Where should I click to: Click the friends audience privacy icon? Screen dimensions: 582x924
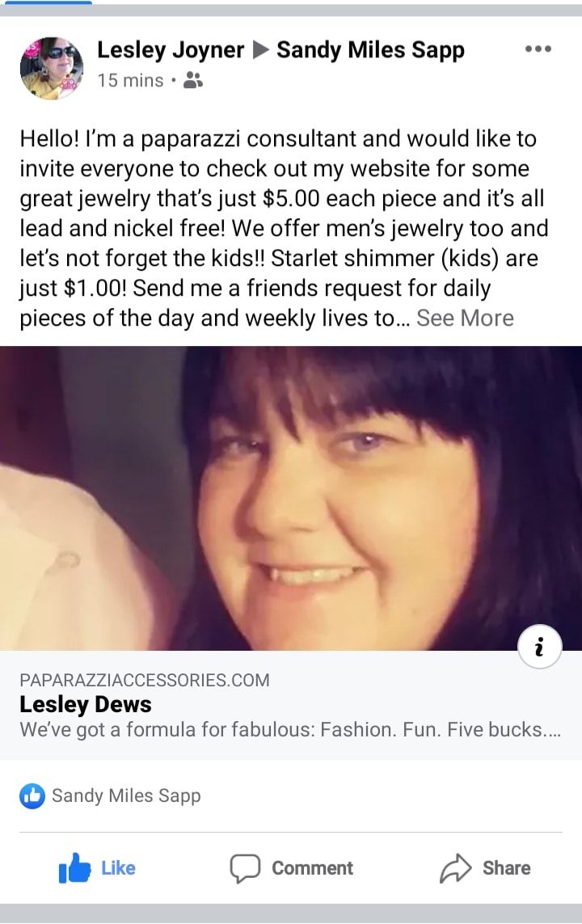click(193, 79)
